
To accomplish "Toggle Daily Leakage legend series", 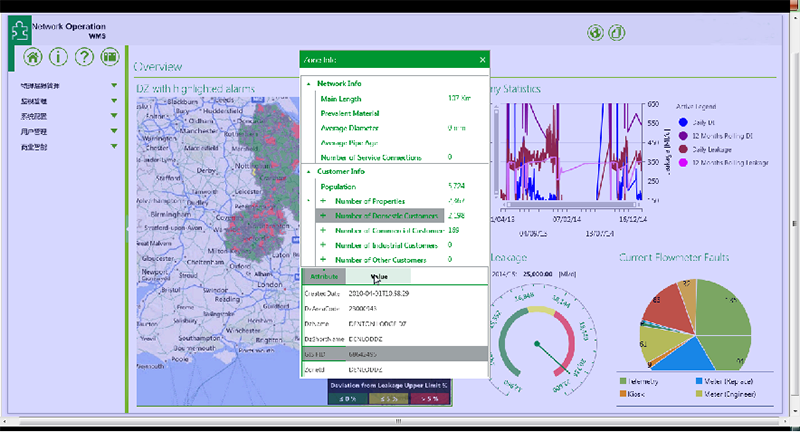I will [683, 148].
